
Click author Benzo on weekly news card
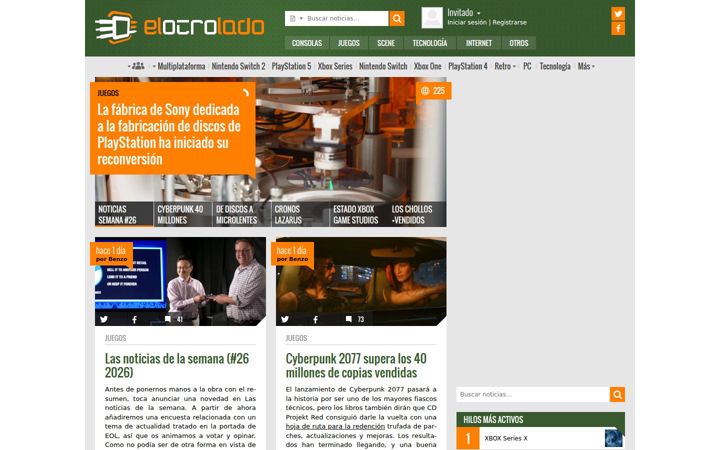pyautogui.click(x=116, y=259)
